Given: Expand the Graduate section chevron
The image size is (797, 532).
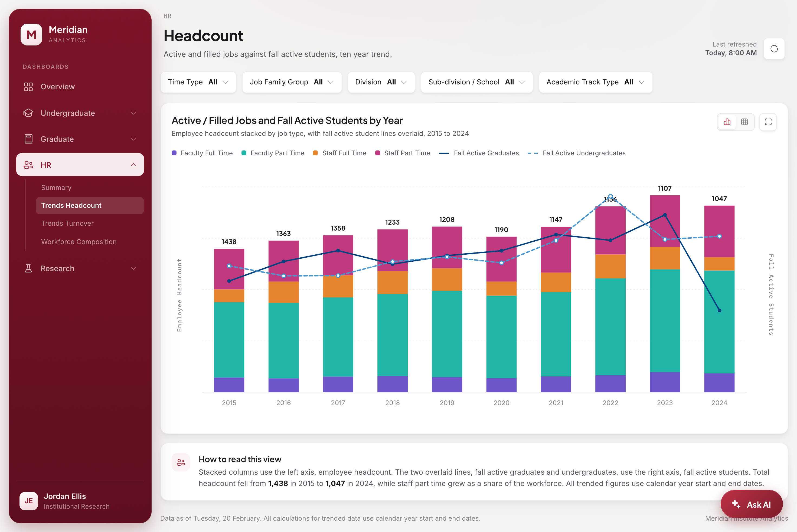Looking at the screenshot, I should coord(133,139).
